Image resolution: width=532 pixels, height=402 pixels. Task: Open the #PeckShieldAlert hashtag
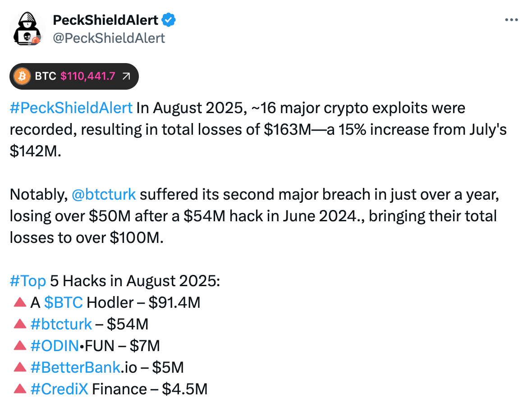(71, 108)
